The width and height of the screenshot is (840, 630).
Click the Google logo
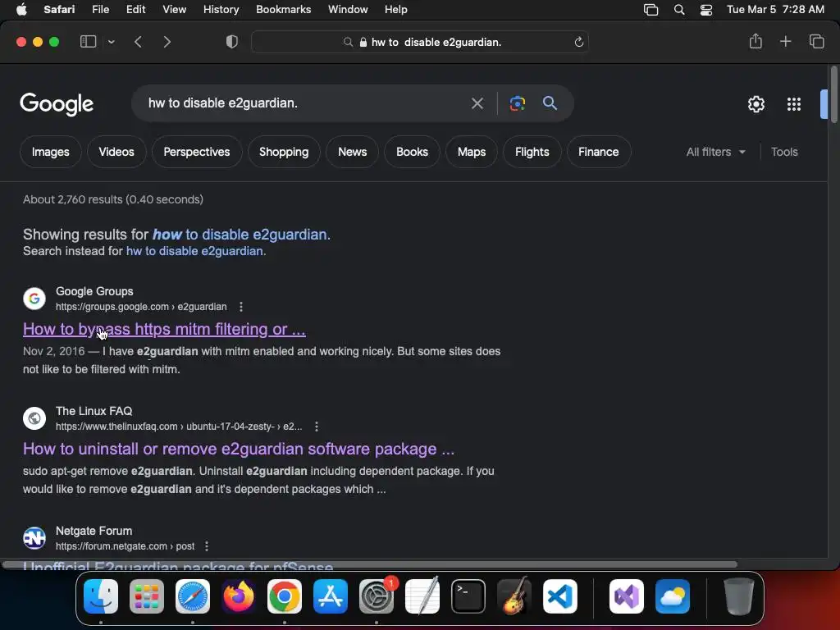(x=57, y=104)
